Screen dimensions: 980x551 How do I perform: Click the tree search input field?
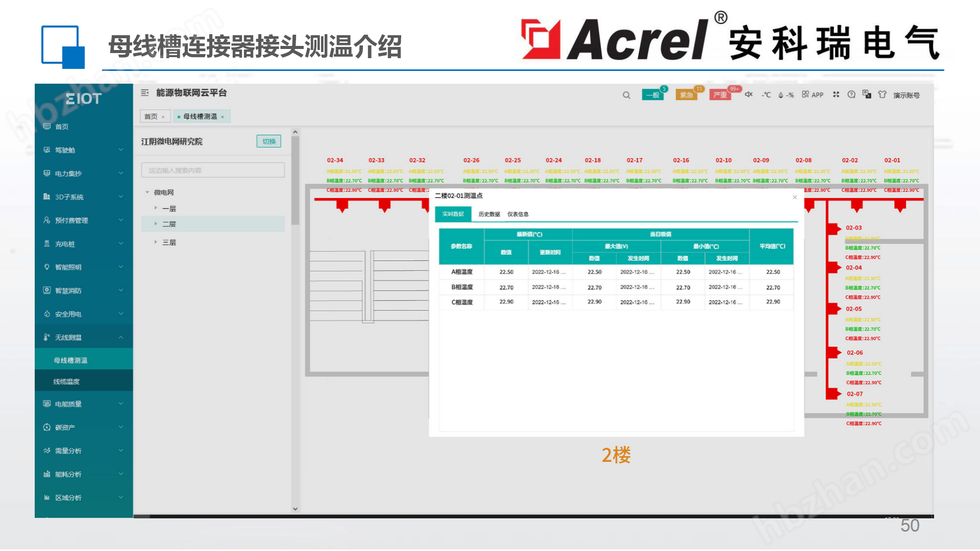(213, 170)
